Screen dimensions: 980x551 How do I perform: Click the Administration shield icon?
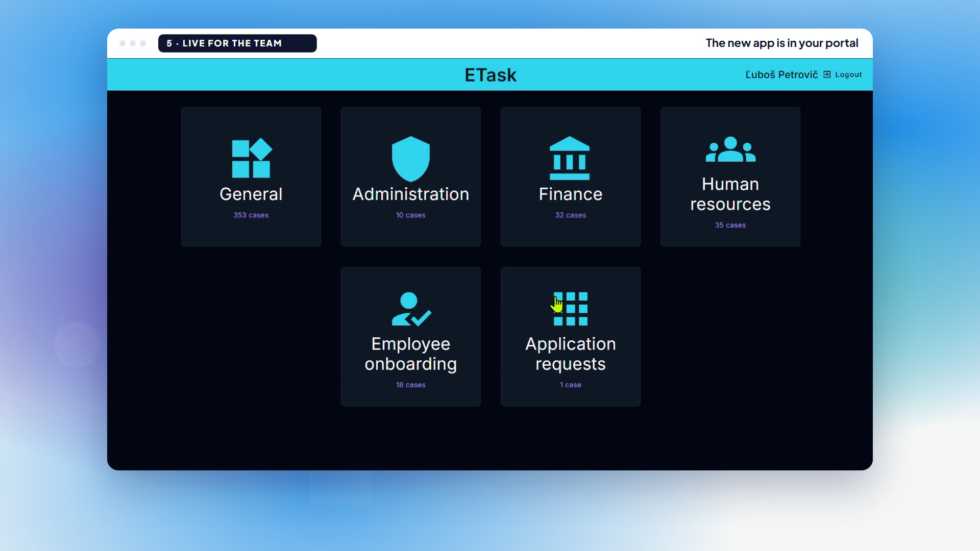click(x=411, y=159)
